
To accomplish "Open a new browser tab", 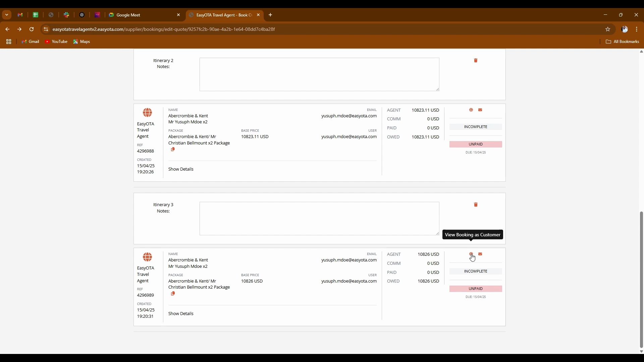I will [x=270, y=15].
